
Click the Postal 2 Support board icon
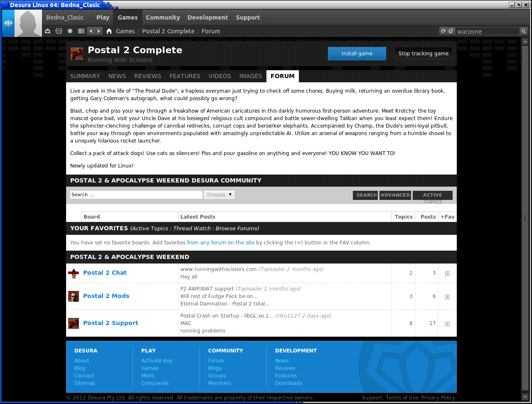(74, 323)
